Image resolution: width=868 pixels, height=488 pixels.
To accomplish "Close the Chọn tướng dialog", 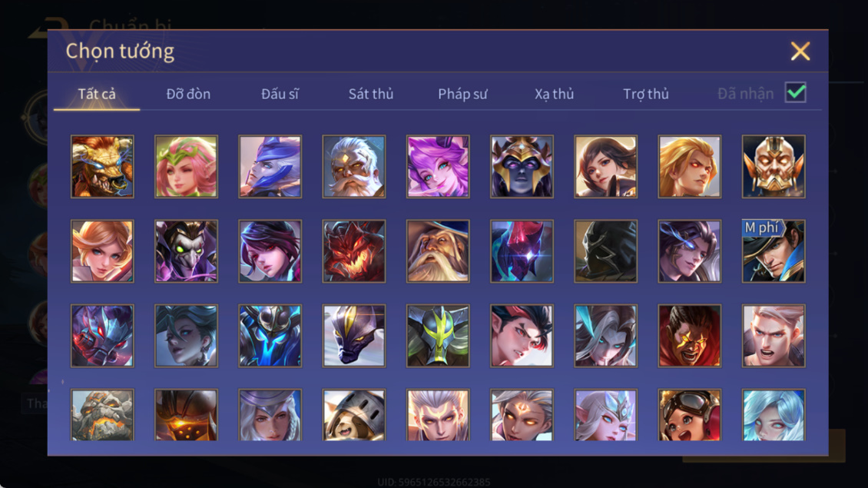I will 800,51.
